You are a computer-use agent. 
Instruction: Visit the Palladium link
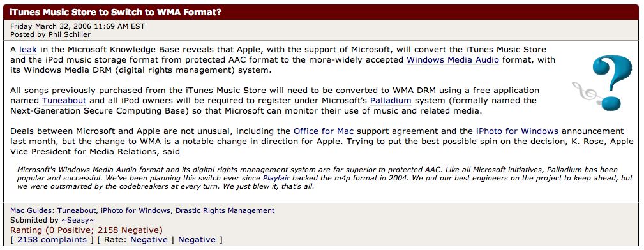(391, 101)
